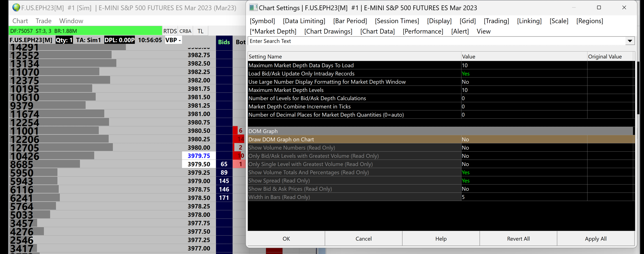Toggle Use Large Number Display Formatting value
This screenshot has width=644, height=254.
coord(465,82)
